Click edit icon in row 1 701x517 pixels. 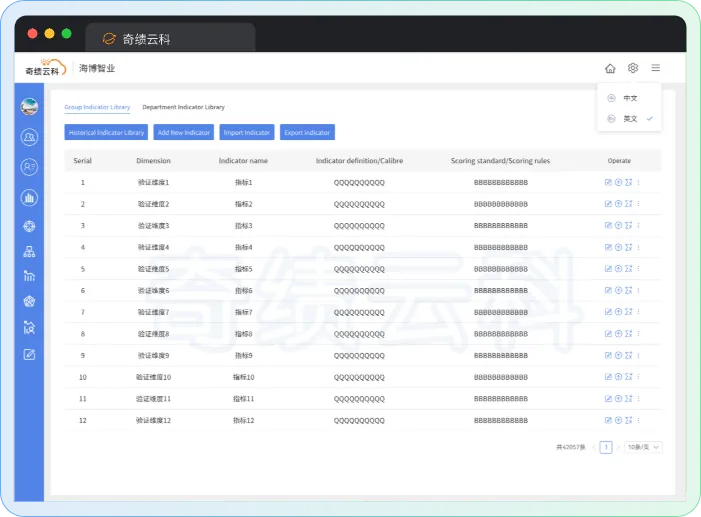coord(608,182)
